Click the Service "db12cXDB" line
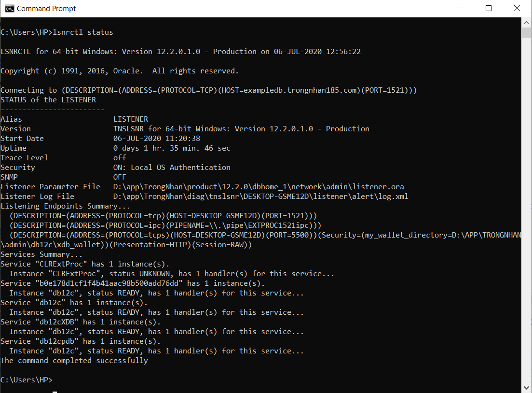The width and height of the screenshot is (532, 393). pos(81,322)
